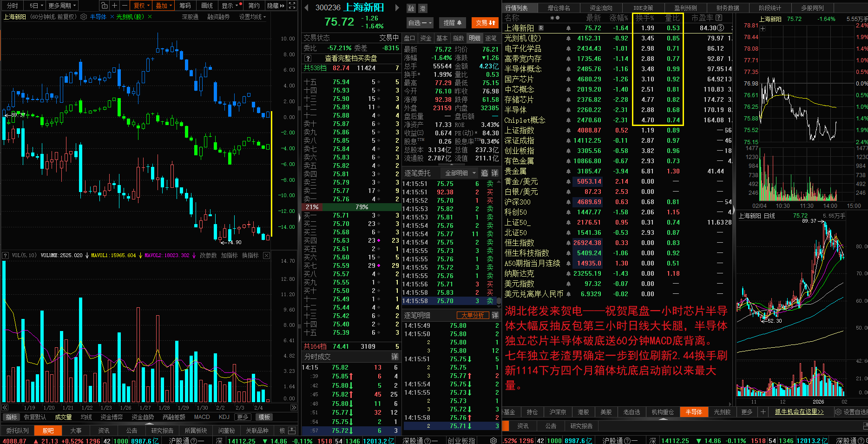Open the 资金流向 tab
This screenshot has width=868, height=444.
(601, 8)
